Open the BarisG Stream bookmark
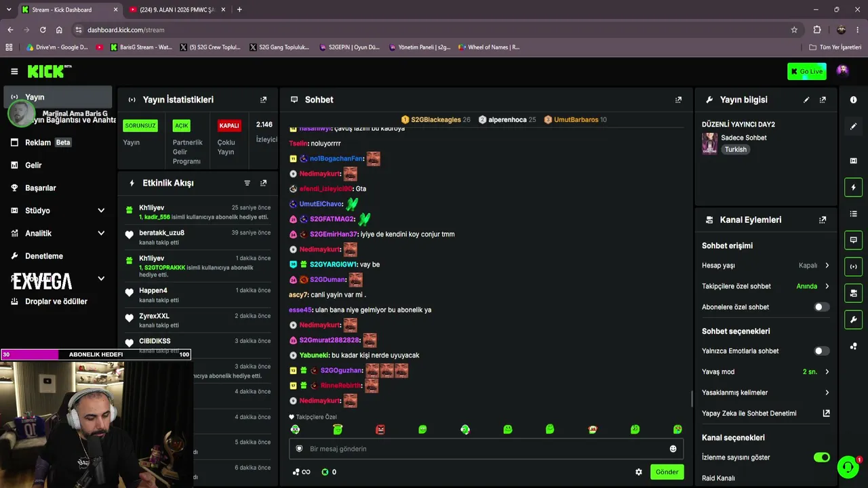The height and width of the screenshot is (488, 868). (x=141, y=47)
